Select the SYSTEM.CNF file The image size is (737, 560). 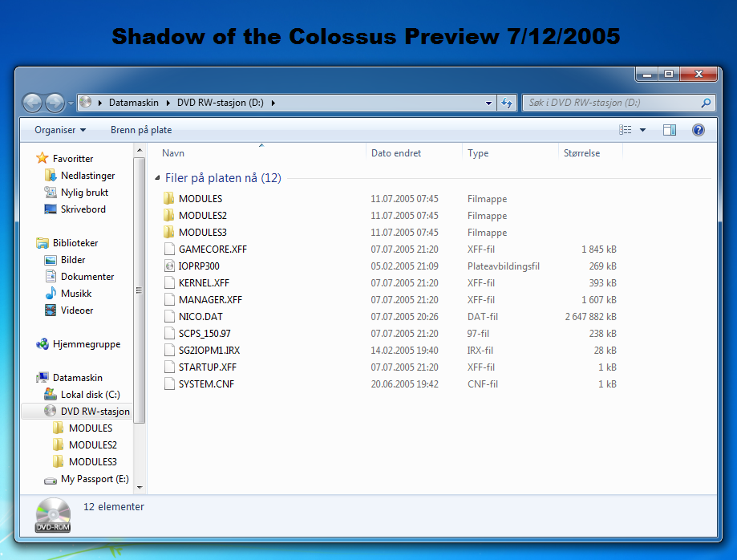point(206,384)
